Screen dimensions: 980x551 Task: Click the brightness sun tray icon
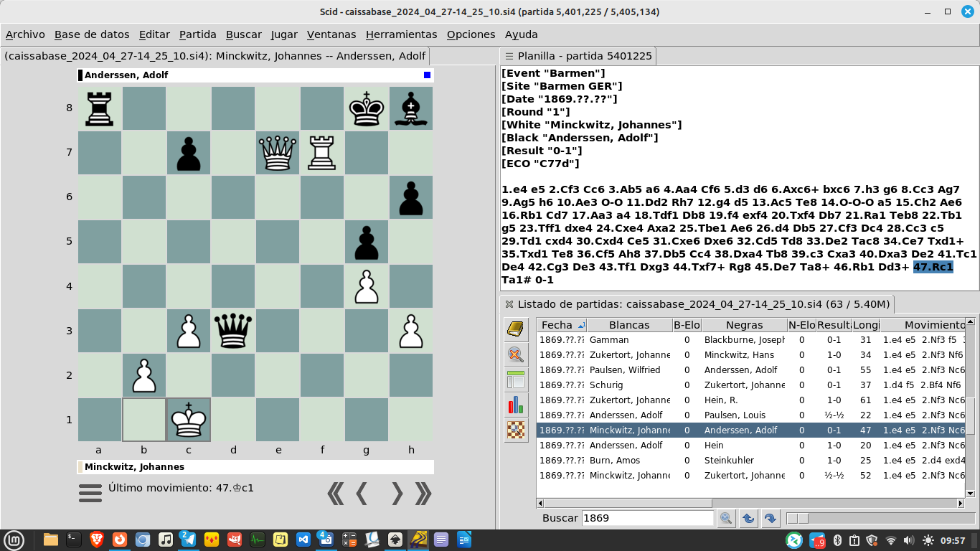tap(928, 540)
